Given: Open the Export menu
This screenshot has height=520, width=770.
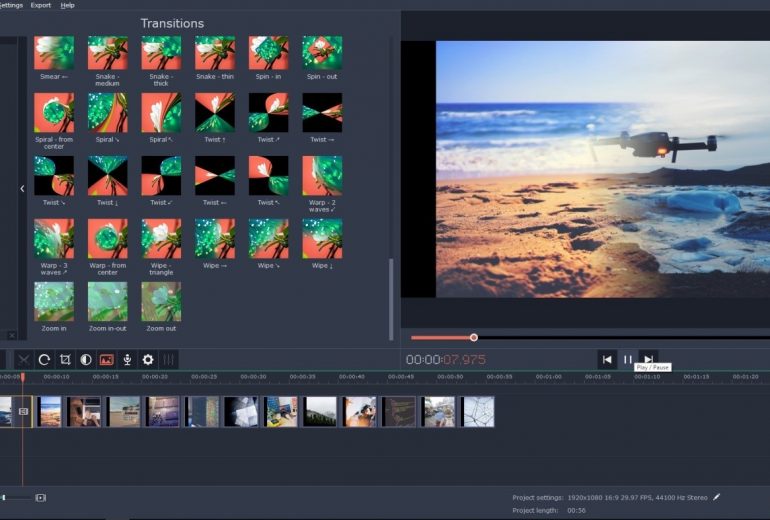Looking at the screenshot, I should click(41, 5).
